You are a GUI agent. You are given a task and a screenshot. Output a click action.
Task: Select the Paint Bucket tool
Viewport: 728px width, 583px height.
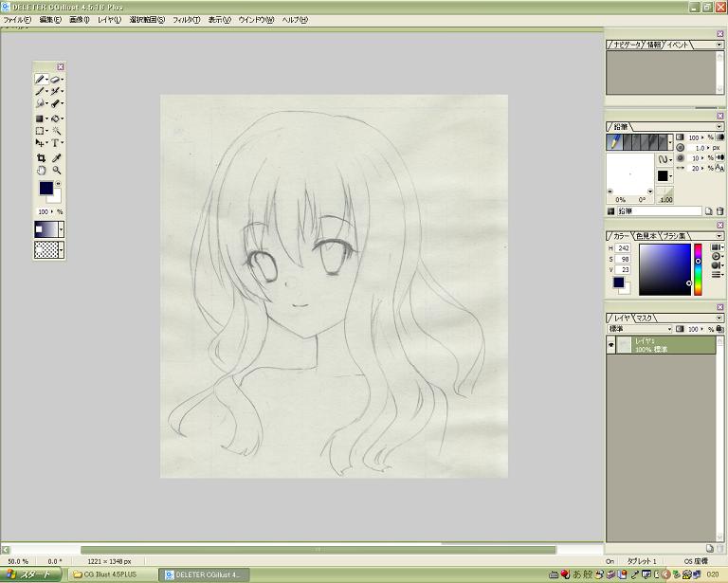[x=56, y=118]
